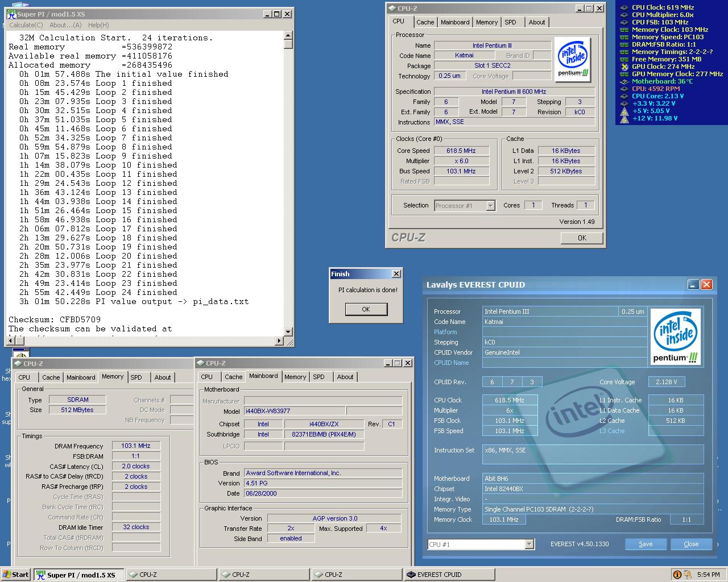
Task: Click the system tray icon beside the clock
Action: point(688,575)
